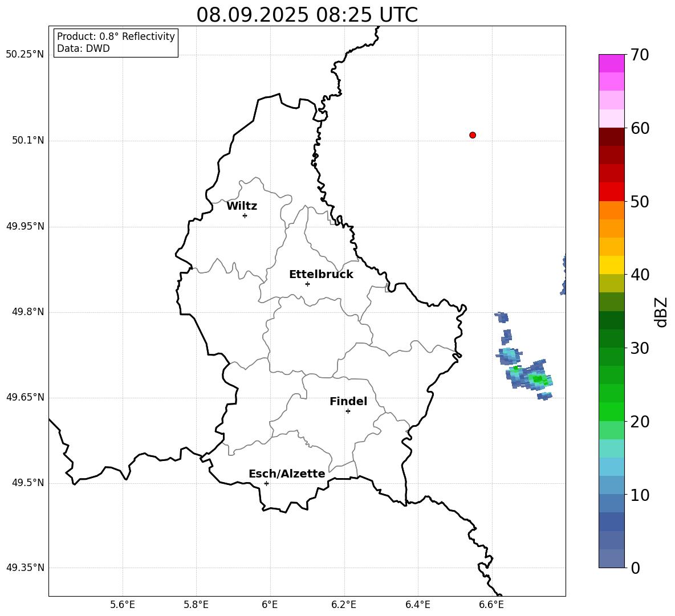
Task: Click the light cyan band near 15 dBZ
Action: pyautogui.click(x=612, y=448)
